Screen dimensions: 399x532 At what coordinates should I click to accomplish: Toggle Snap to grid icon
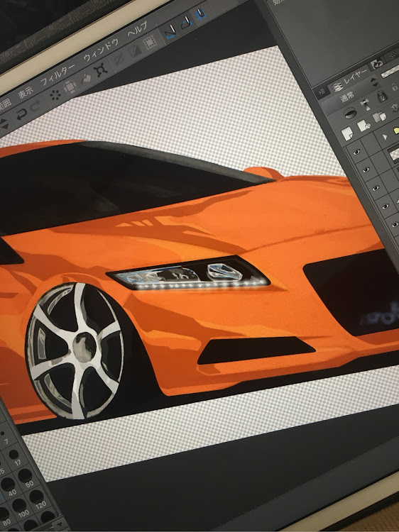201,15
